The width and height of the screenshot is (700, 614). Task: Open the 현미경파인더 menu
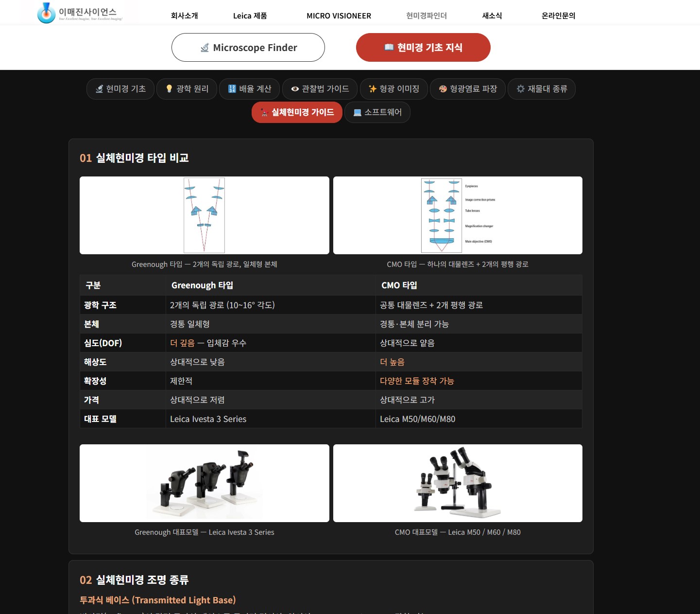(427, 16)
